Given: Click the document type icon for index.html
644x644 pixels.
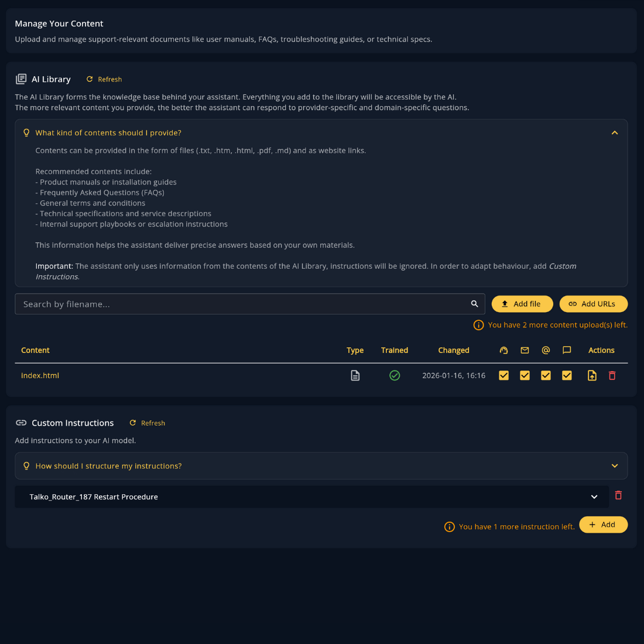Looking at the screenshot, I should (355, 376).
